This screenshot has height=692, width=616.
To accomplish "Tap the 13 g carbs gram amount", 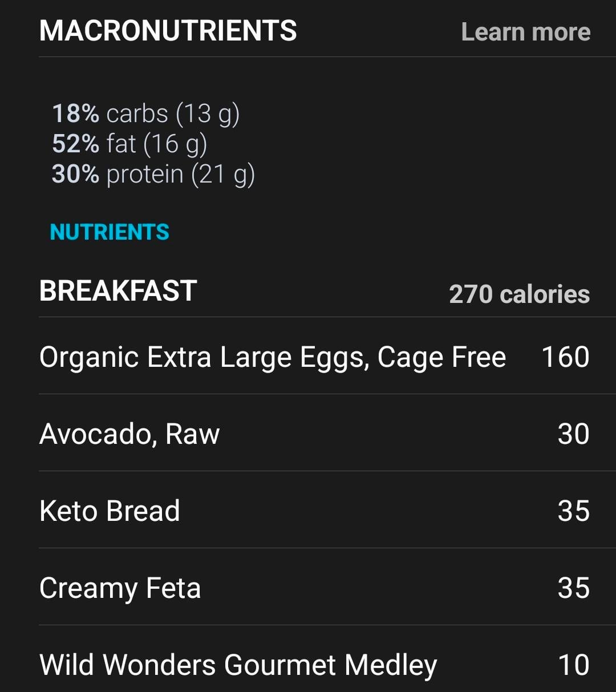I will (x=208, y=114).
